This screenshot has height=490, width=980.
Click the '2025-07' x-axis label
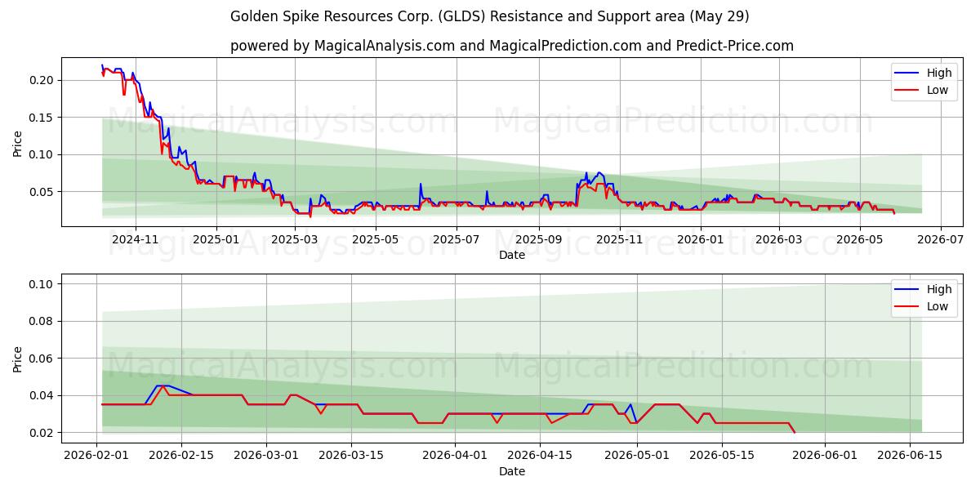click(457, 240)
